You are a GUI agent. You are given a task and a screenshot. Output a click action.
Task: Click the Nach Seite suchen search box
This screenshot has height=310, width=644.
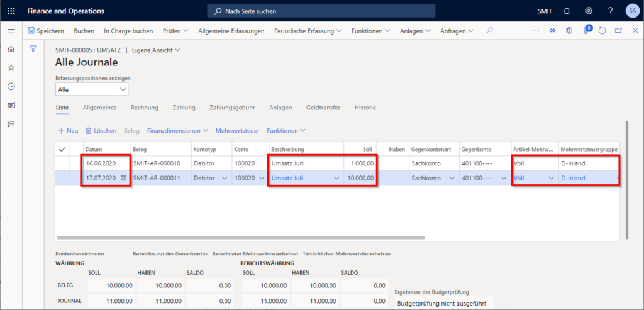click(321, 11)
